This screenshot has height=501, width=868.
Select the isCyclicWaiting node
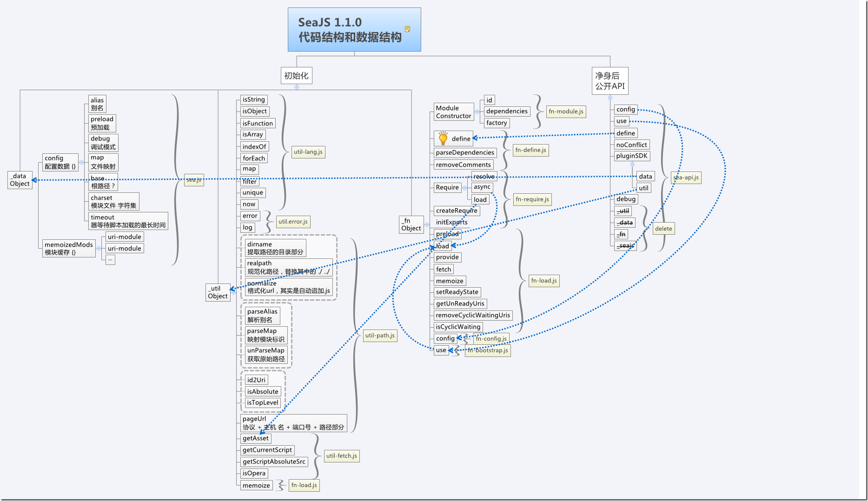pos(458,327)
